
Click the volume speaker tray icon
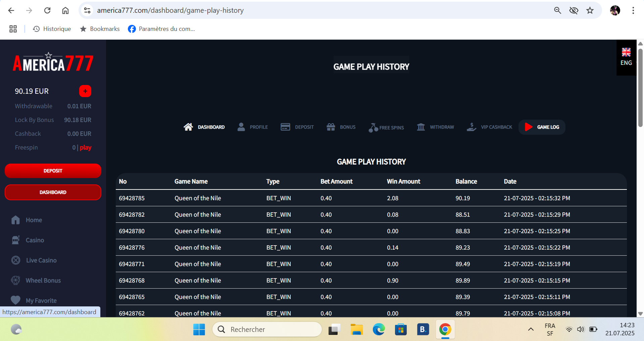pos(581,329)
